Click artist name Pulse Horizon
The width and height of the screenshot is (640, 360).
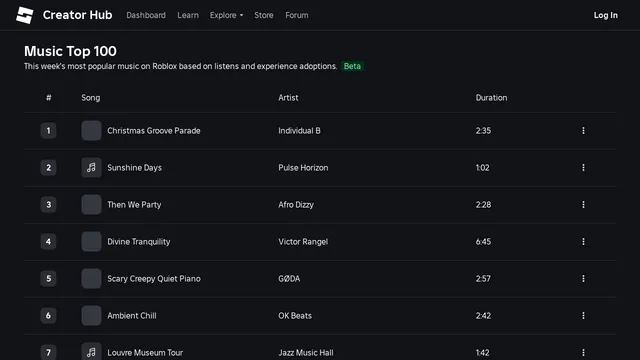pos(303,168)
